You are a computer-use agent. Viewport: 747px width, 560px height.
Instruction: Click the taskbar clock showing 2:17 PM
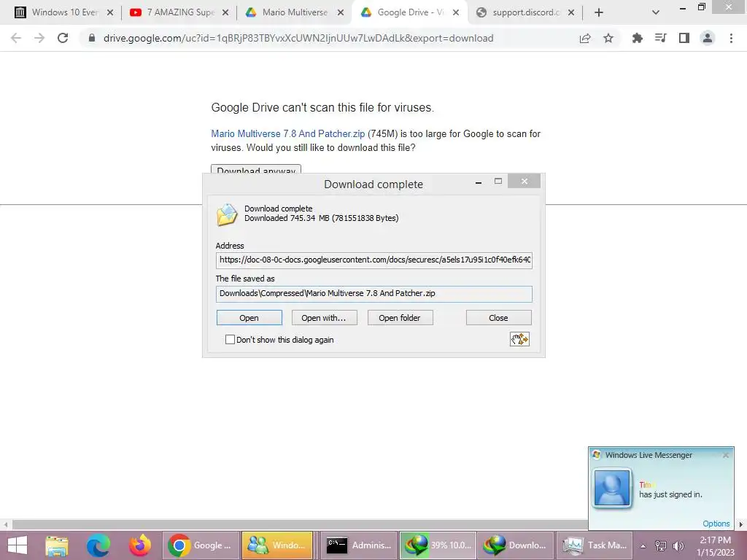pyautogui.click(x=715, y=546)
